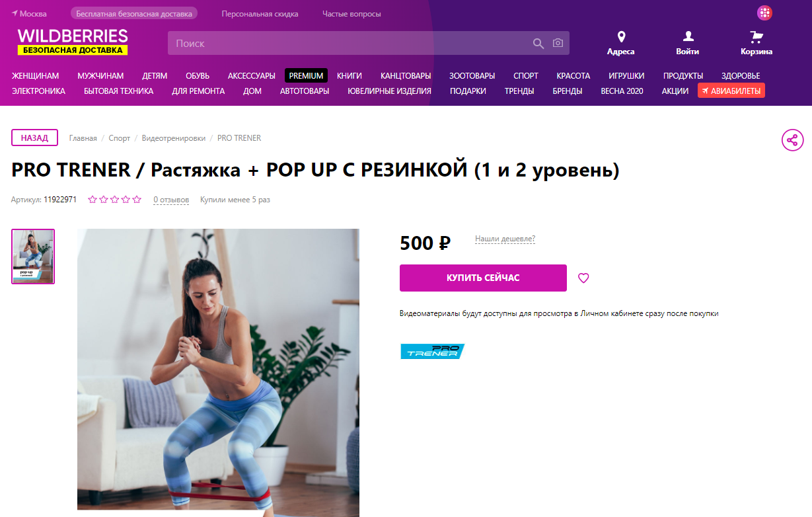The image size is (812, 517).
Task: Click the pink circular dots icon
Action: pos(764,13)
